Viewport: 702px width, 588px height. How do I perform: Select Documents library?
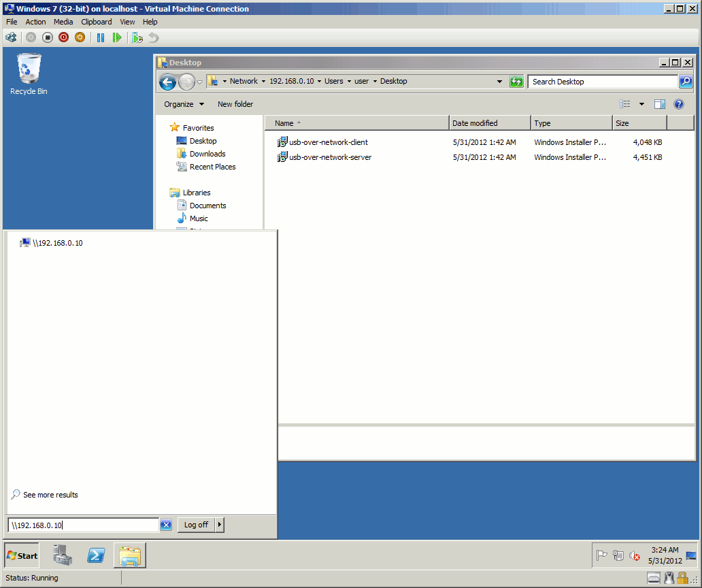pyautogui.click(x=207, y=206)
